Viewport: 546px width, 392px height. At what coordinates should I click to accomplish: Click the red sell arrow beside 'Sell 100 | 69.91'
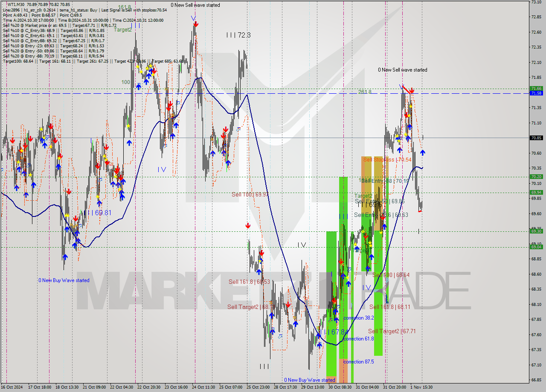(x=248, y=225)
